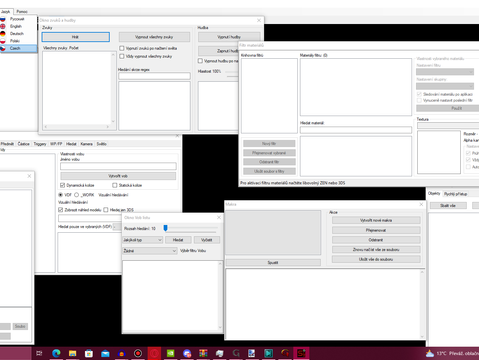Open the 'Žádné' vob filter dropdown
The width and height of the screenshot is (479, 360).
point(150,251)
